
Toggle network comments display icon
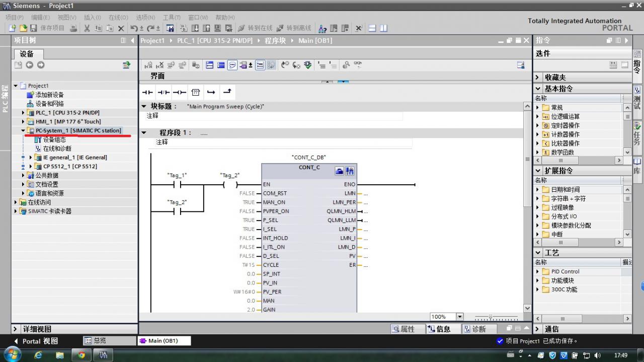[x=260, y=65]
